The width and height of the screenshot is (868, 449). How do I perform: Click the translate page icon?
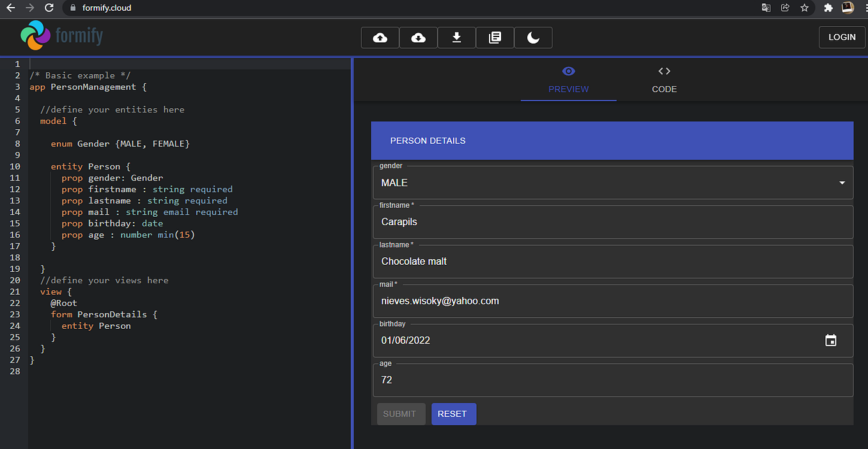[x=766, y=8]
